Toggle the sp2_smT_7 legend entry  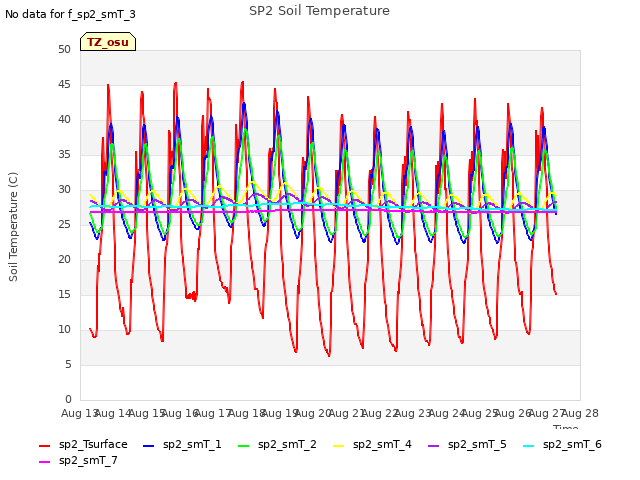click(x=78, y=460)
